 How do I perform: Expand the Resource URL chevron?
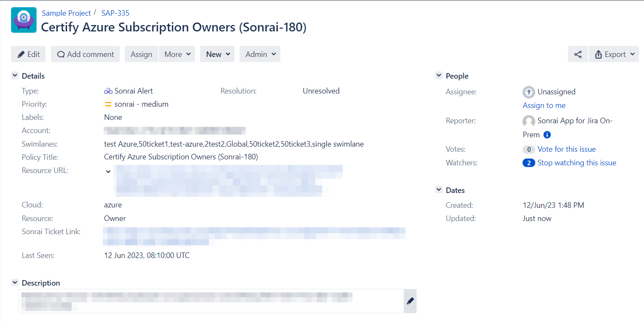pos(108,172)
